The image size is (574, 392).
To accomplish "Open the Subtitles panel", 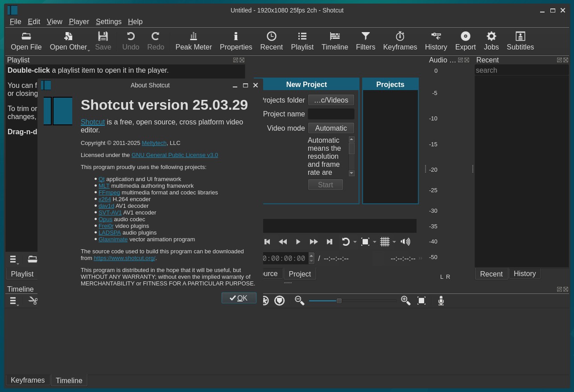I will 520,41.
